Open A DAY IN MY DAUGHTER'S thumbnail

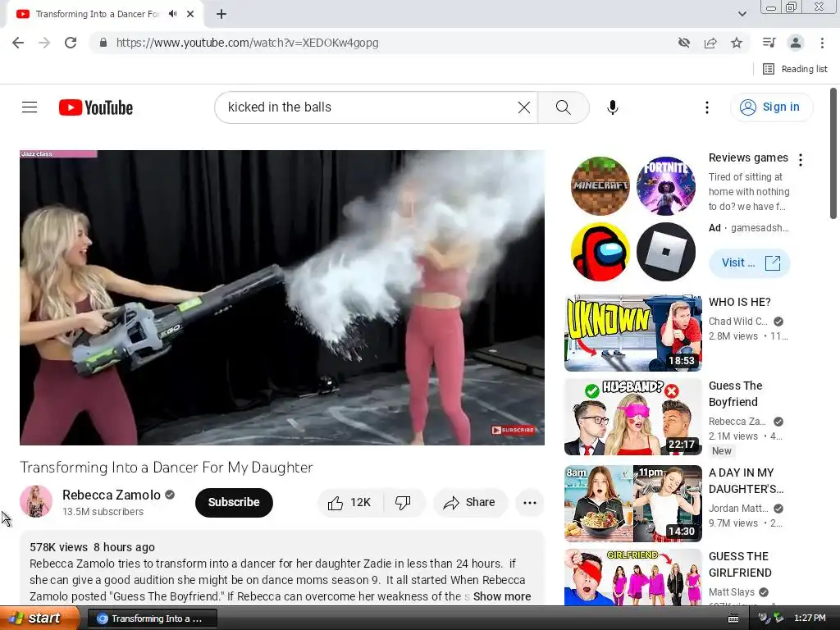632,504
